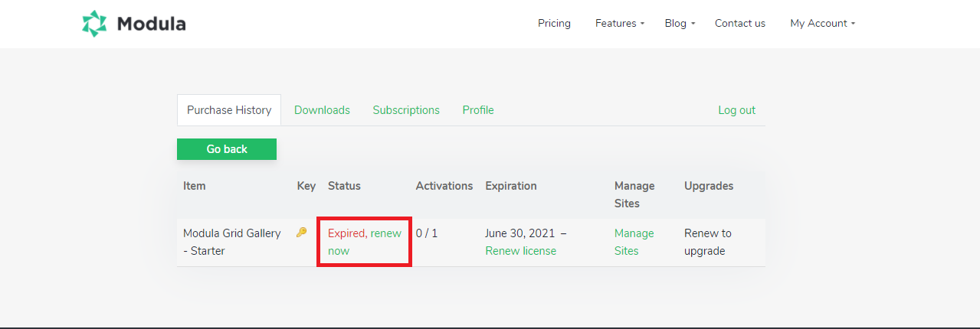This screenshot has width=980, height=329.
Task: Switch to the Downloads tab
Action: click(x=322, y=110)
